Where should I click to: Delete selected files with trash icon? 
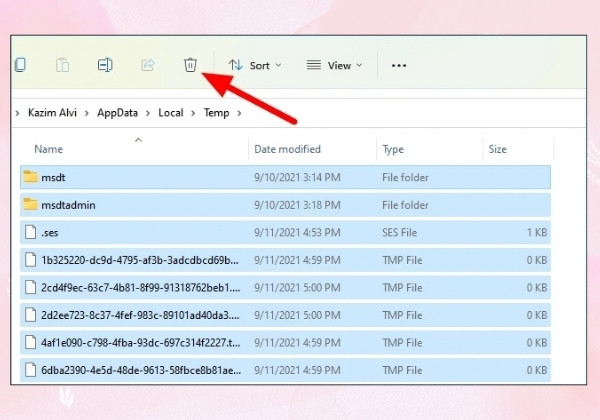[x=190, y=65]
